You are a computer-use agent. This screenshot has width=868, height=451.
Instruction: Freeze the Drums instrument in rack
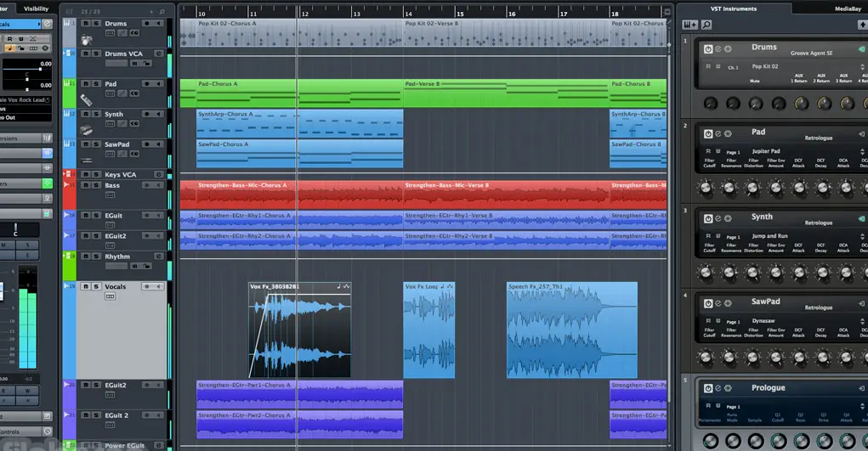pyautogui.click(x=728, y=49)
